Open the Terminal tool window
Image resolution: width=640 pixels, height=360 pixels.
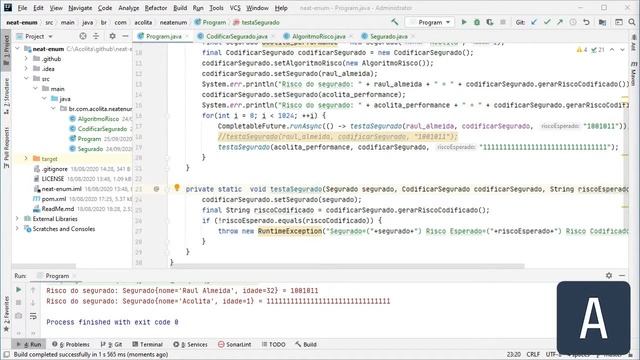coord(147,344)
